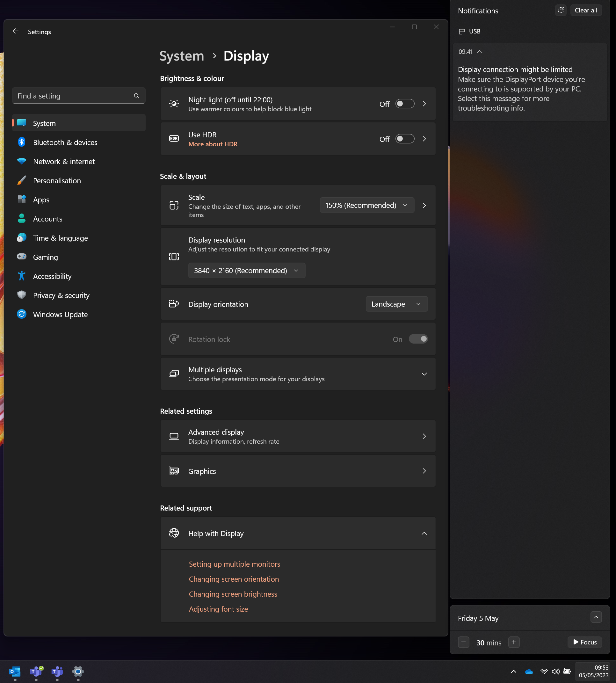This screenshot has height=683, width=616.
Task: Turn on the Night light toggle
Action: (x=405, y=104)
